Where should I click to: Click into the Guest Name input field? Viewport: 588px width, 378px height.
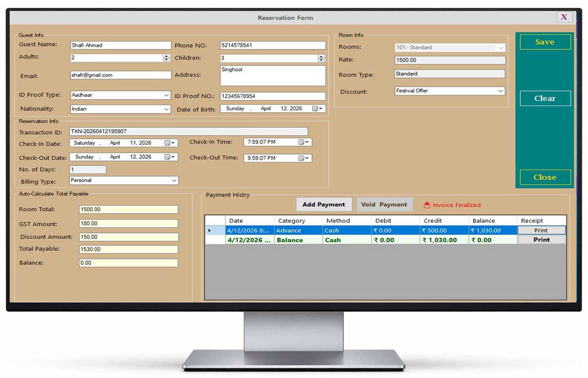pos(120,45)
